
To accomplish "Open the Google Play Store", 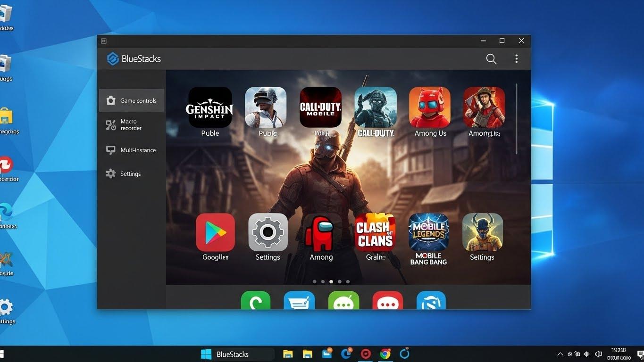I will (215, 231).
